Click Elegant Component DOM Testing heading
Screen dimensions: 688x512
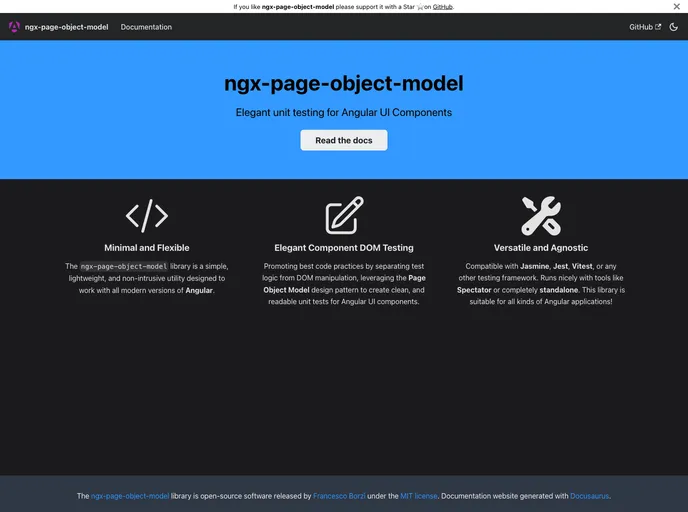point(344,247)
